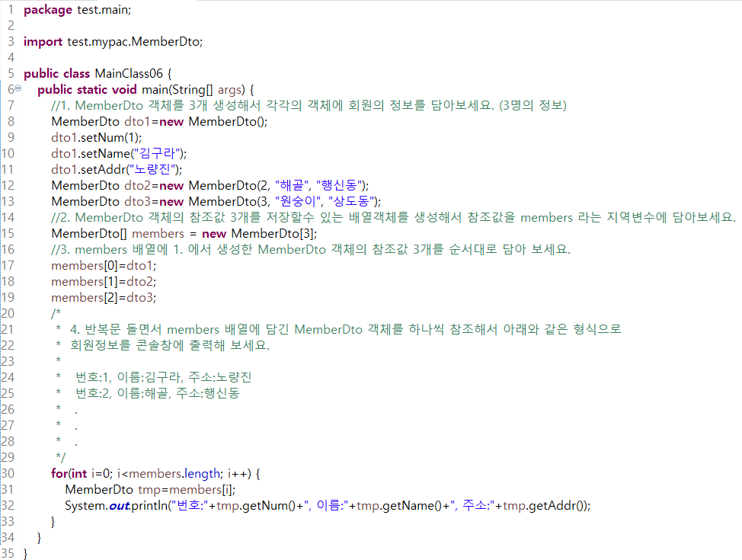Click 'new MemberDto[3];' on line 15
Image resolution: width=742 pixels, height=560 pixels.
[x=260, y=233]
